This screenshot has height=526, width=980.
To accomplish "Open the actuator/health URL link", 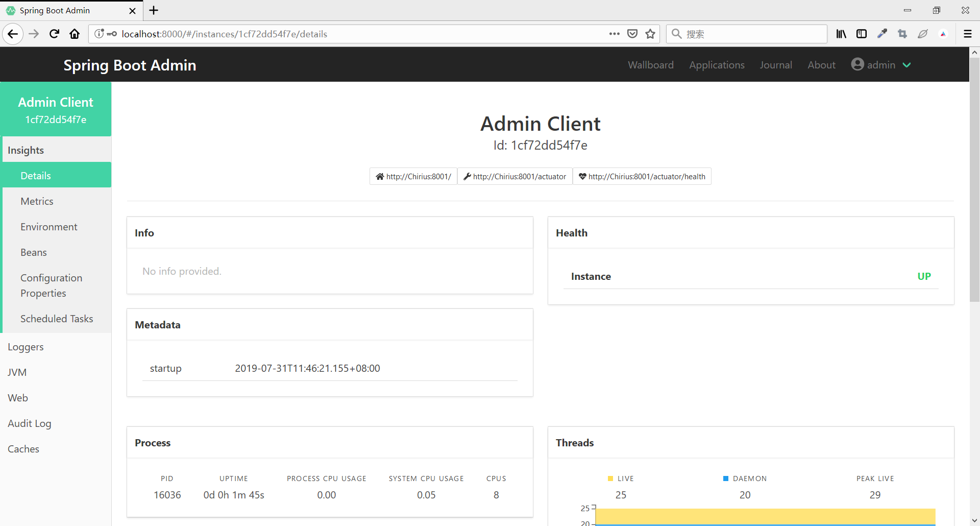I will 642,176.
